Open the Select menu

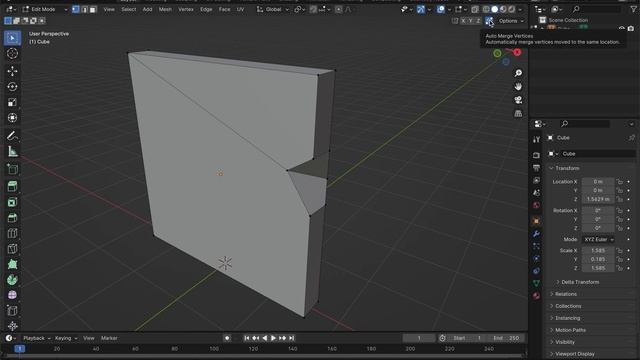[129, 9]
